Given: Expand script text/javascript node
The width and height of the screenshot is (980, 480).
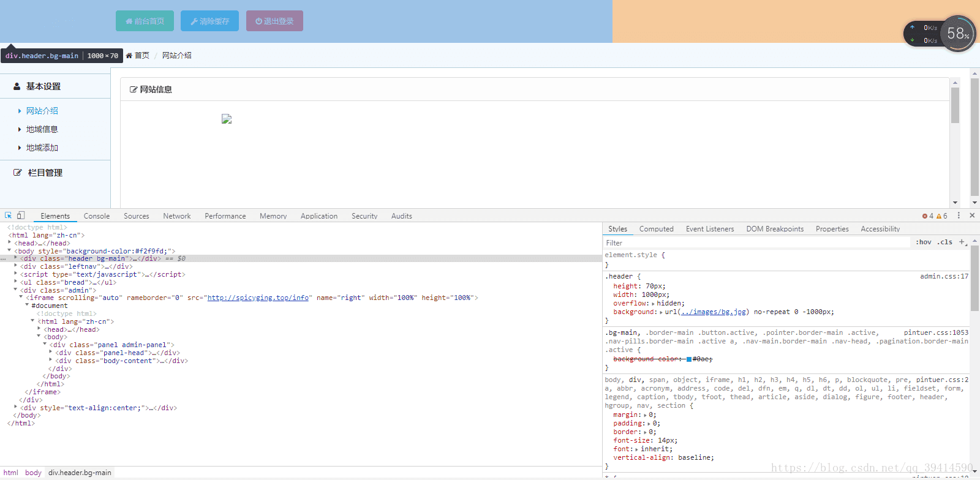Looking at the screenshot, I should pos(15,274).
